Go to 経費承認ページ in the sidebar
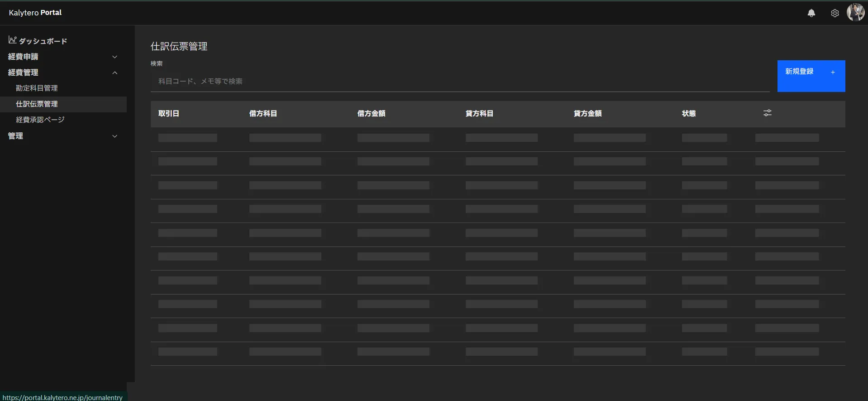 point(40,120)
